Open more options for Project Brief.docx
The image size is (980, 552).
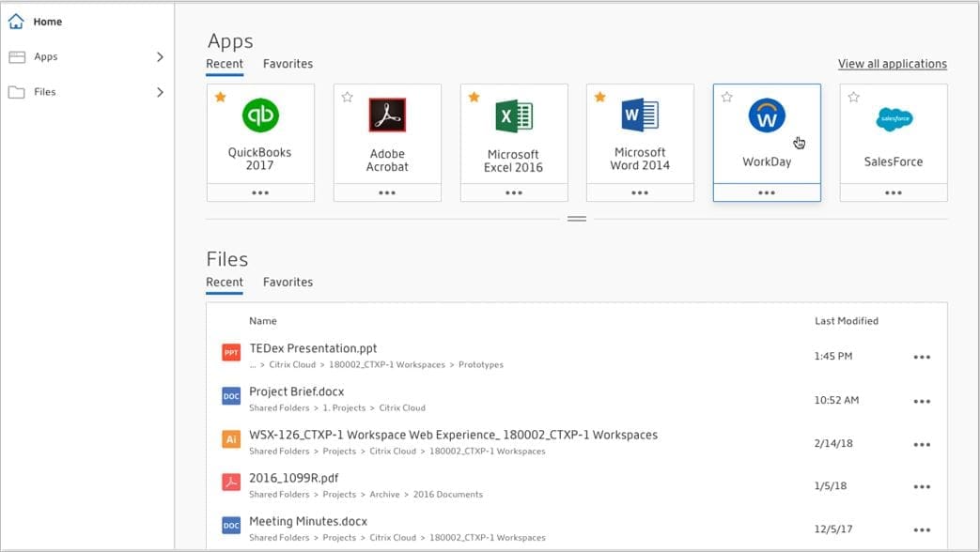tap(922, 401)
